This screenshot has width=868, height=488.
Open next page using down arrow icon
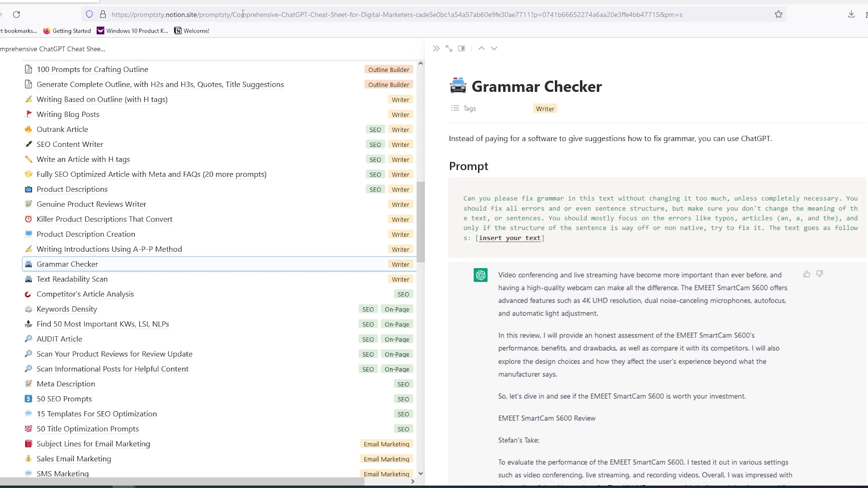[x=494, y=48]
